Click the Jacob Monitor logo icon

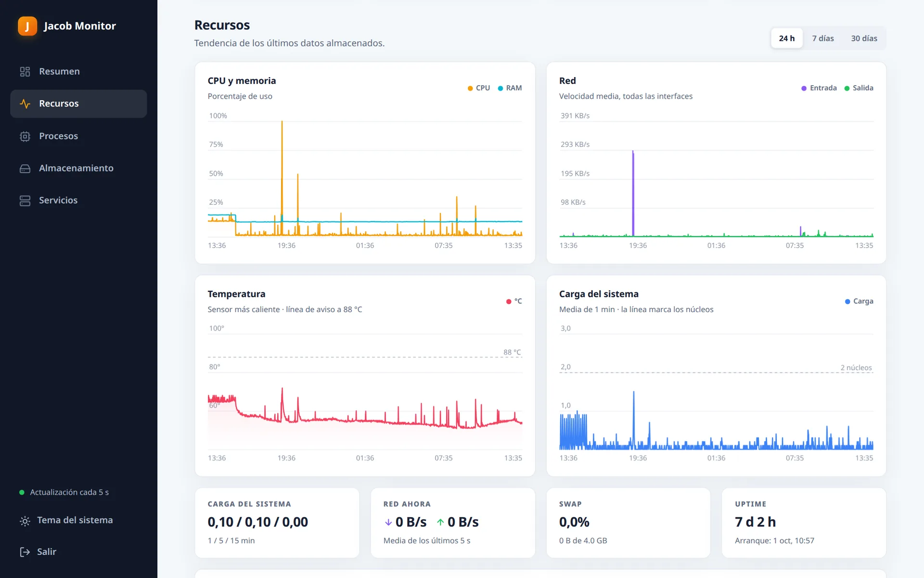(x=27, y=26)
